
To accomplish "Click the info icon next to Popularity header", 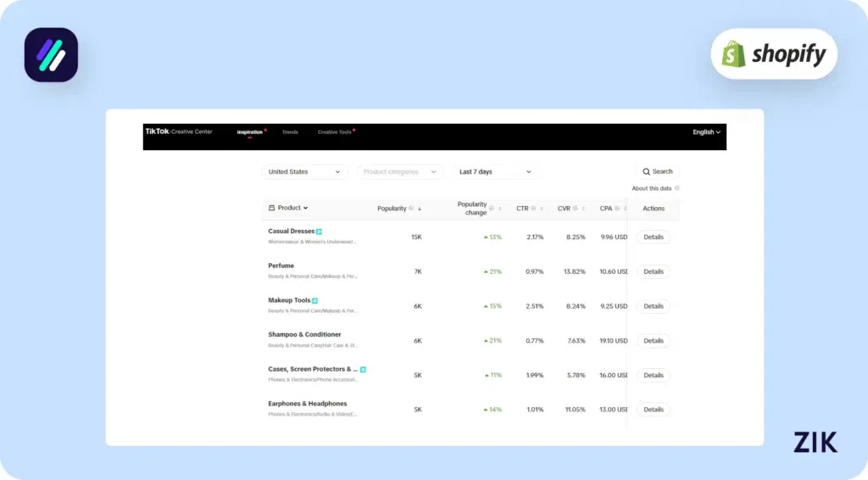I will pos(411,208).
